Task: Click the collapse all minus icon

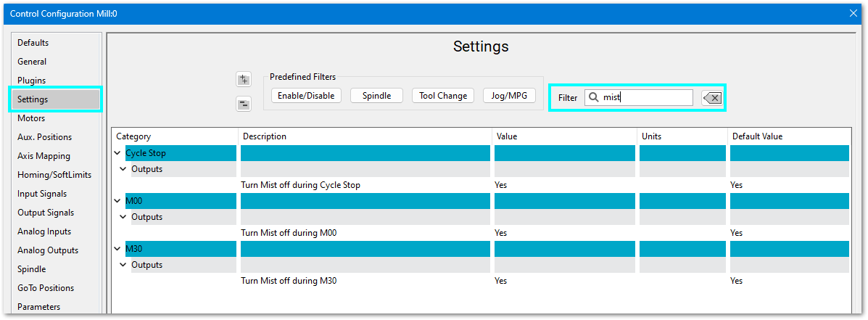Action: tap(244, 104)
